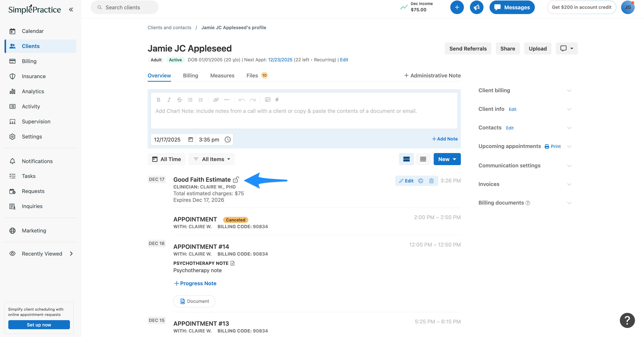Collapse the sidebar with double chevron icon
The width and height of the screenshot is (644, 337).
coord(71,10)
